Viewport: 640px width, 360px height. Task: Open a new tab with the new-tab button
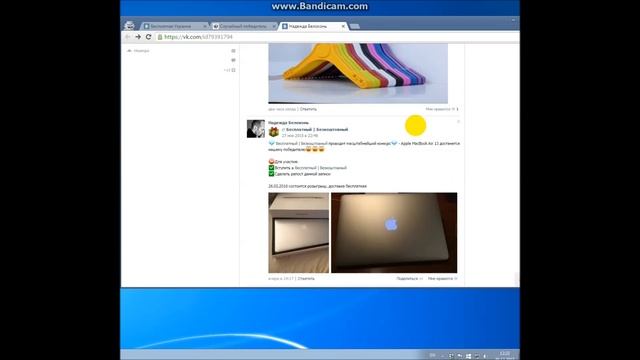pyautogui.click(x=355, y=26)
